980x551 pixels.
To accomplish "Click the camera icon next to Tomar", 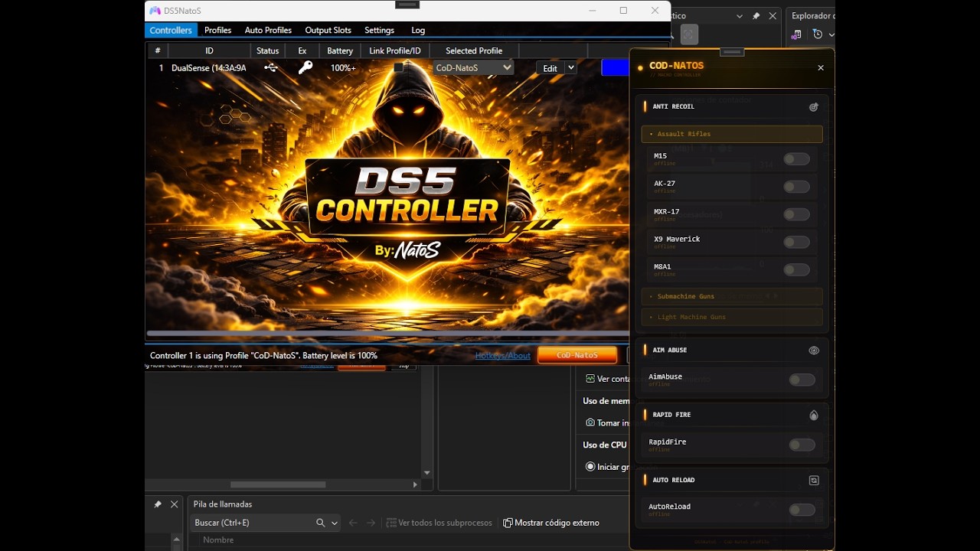I will pos(590,422).
